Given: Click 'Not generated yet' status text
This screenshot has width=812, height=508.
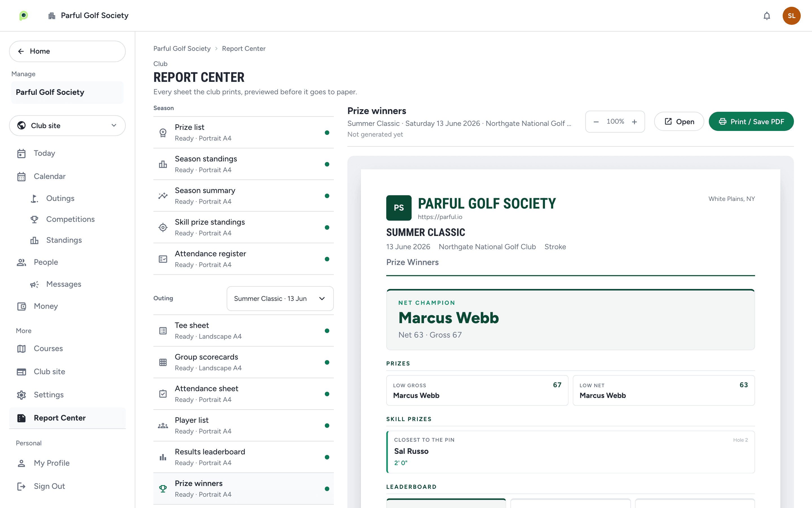Looking at the screenshot, I should pos(375,134).
